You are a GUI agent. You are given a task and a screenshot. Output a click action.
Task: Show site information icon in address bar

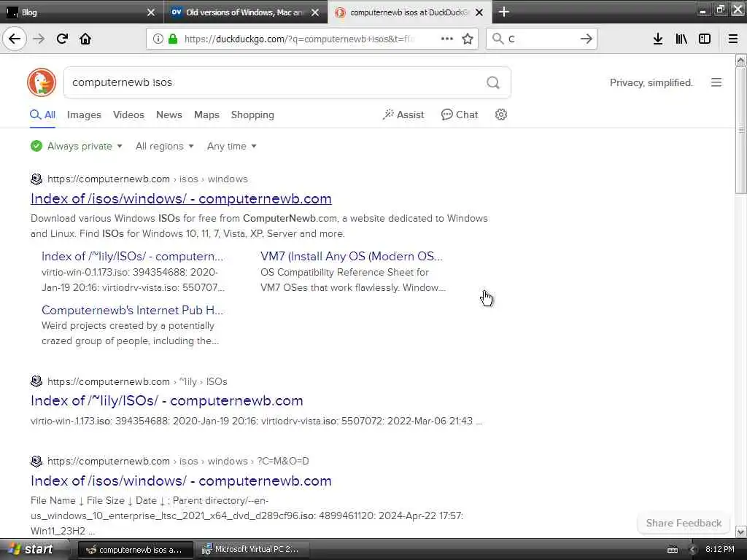(x=158, y=39)
